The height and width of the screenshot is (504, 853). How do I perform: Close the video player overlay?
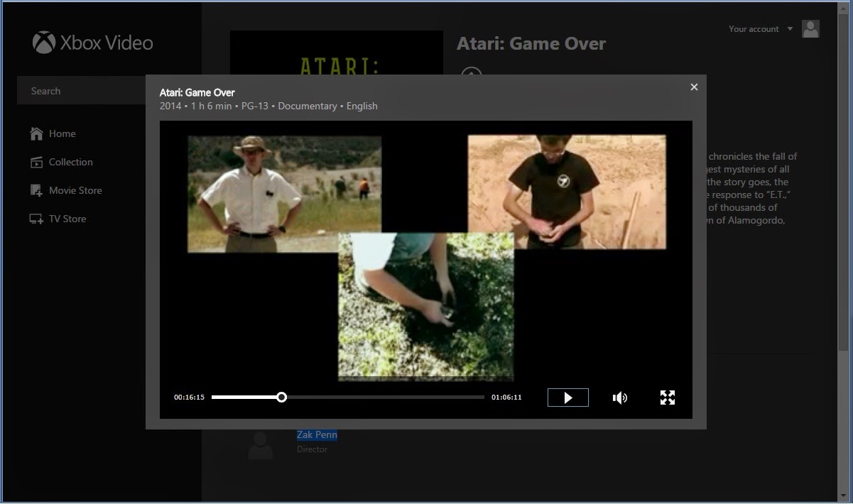coord(694,87)
